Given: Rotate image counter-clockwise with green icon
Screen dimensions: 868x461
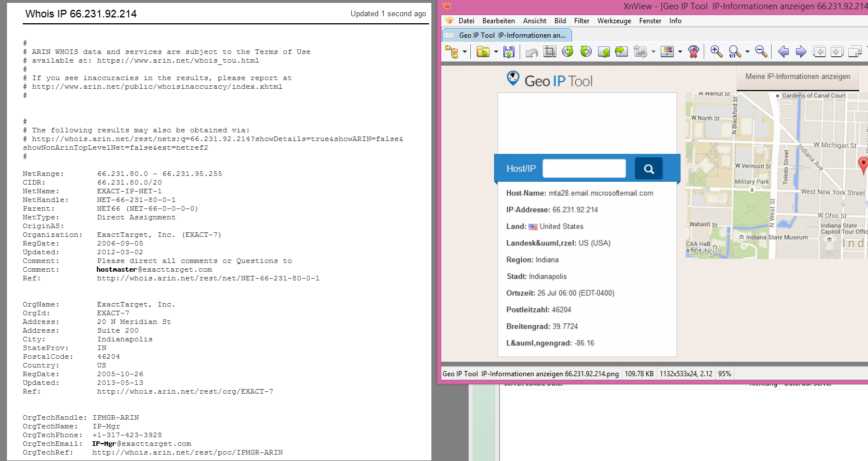Looking at the screenshot, I should point(567,52).
